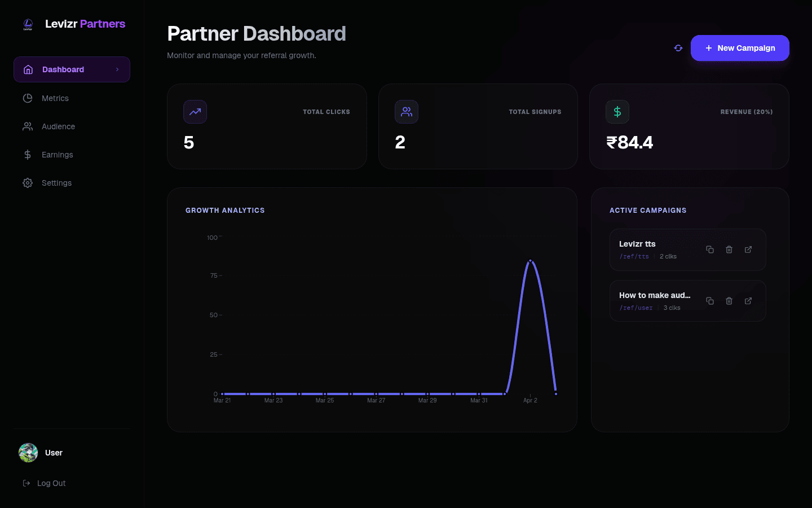Expand the Dashboard chevron arrow
The image size is (812, 508).
(x=118, y=69)
